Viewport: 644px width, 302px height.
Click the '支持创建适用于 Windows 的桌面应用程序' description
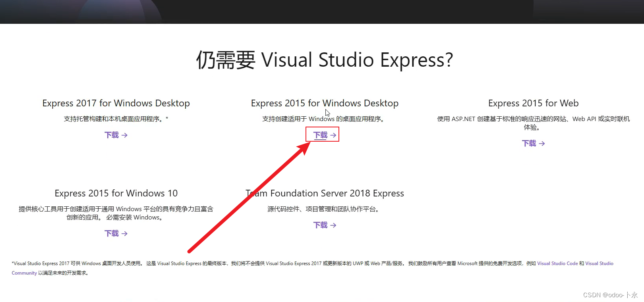point(323,119)
